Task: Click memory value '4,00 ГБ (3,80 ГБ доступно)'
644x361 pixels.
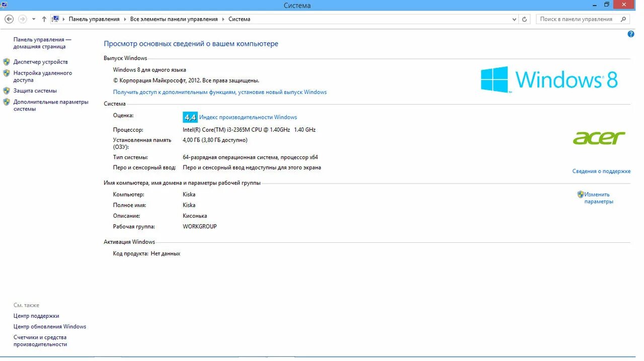Action: [x=215, y=140]
